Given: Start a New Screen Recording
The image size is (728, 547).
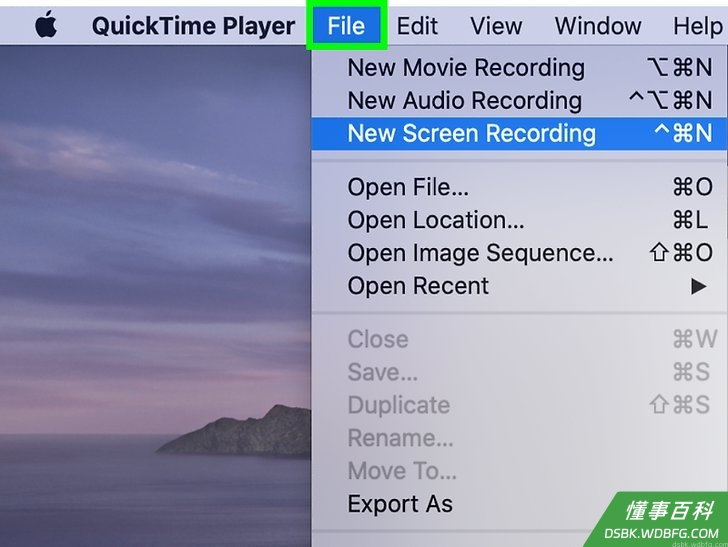Looking at the screenshot, I should pos(519,133).
